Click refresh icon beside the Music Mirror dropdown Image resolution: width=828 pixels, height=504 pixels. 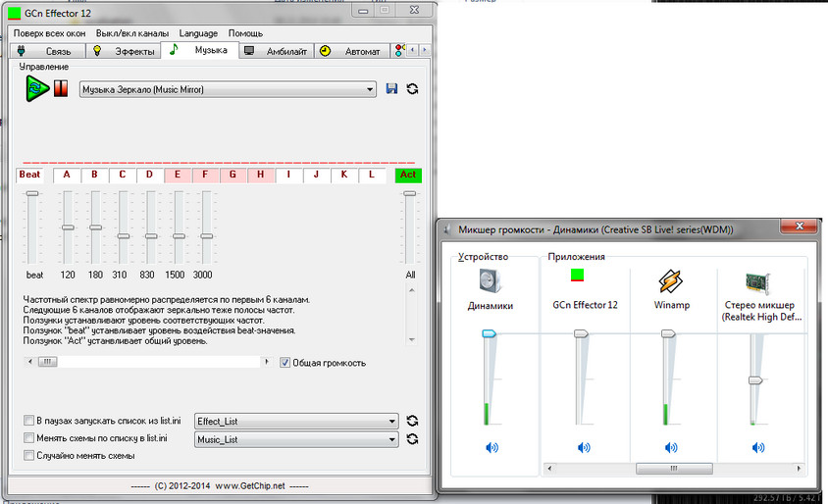pos(412,89)
